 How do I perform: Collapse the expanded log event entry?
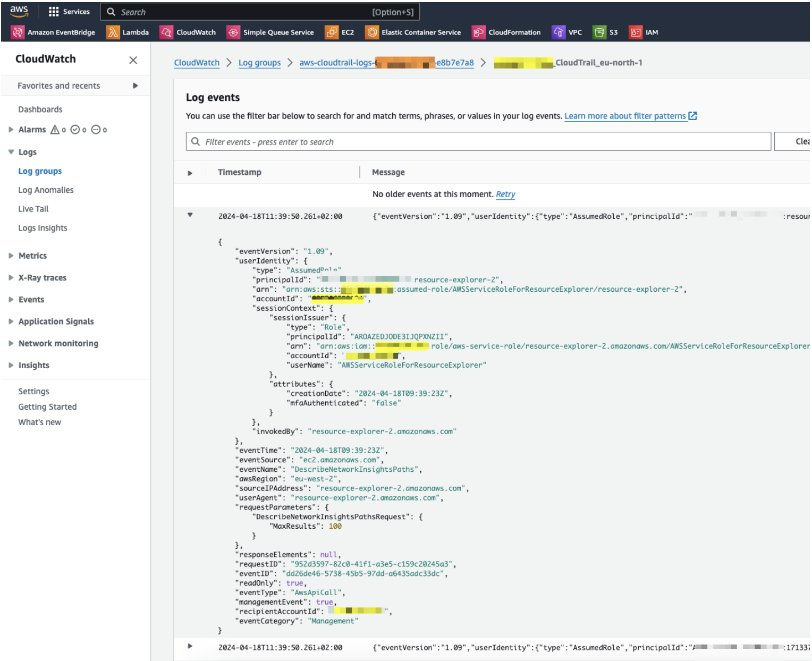pyautogui.click(x=190, y=216)
